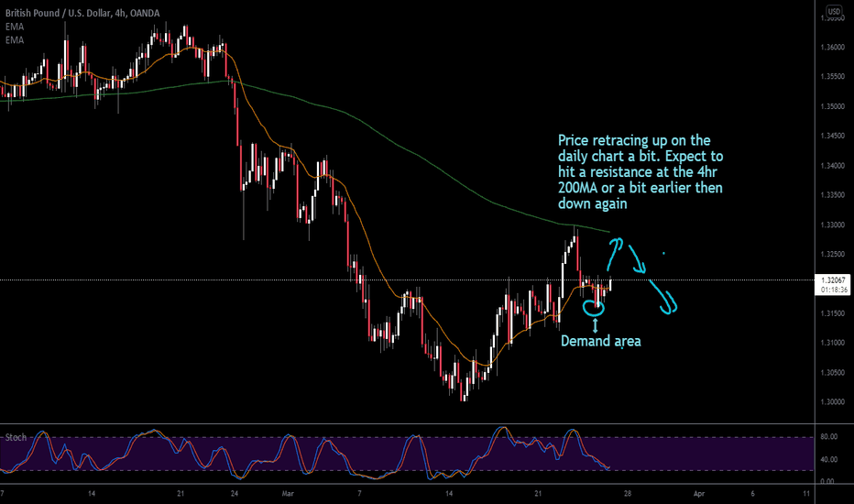Click the 0.00 level on Stoch scale

pos(827,482)
